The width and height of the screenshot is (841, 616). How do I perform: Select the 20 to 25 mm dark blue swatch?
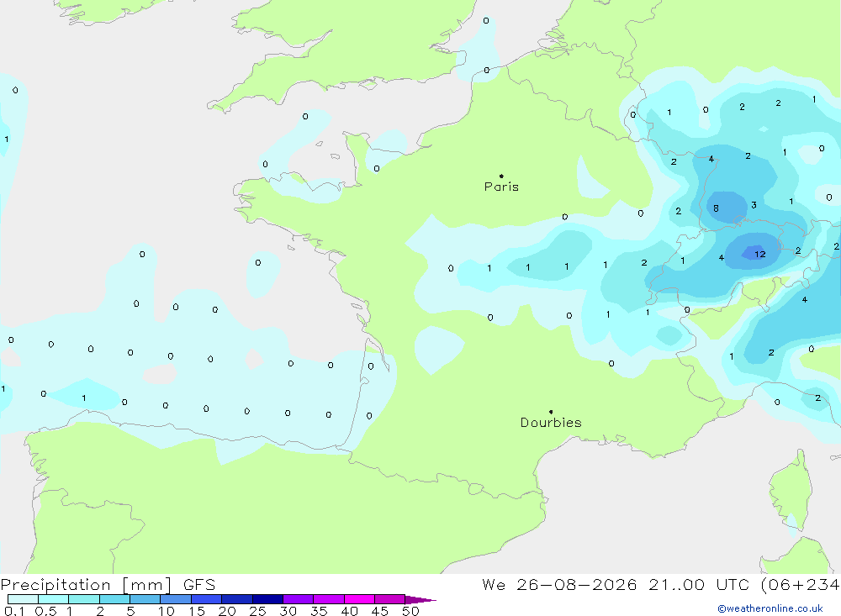[x=236, y=599]
